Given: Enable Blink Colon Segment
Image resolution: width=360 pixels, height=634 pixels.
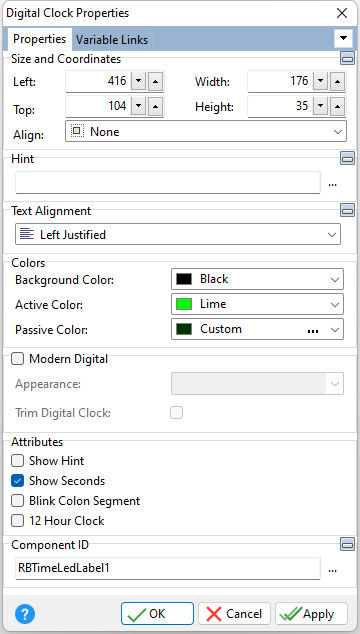Looking at the screenshot, I should click(x=17, y=501).
